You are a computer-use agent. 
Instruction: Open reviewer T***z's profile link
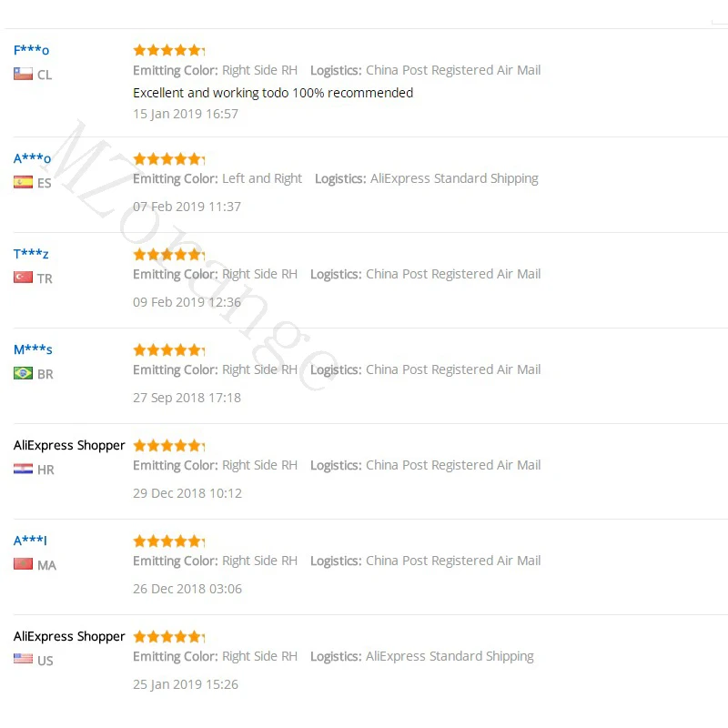[31, 254]
